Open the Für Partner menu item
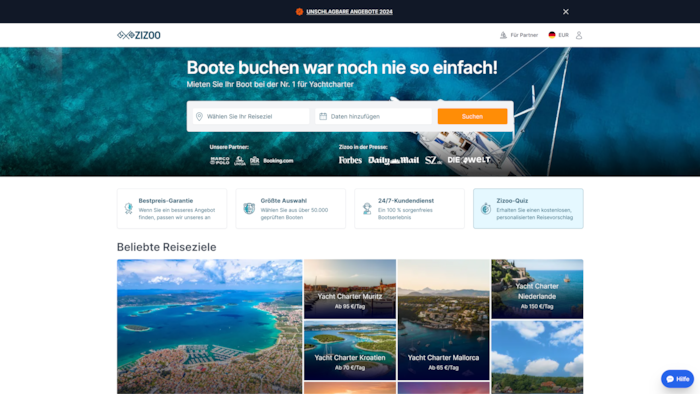Screen dimensions: 700x394 pos(524,35)
